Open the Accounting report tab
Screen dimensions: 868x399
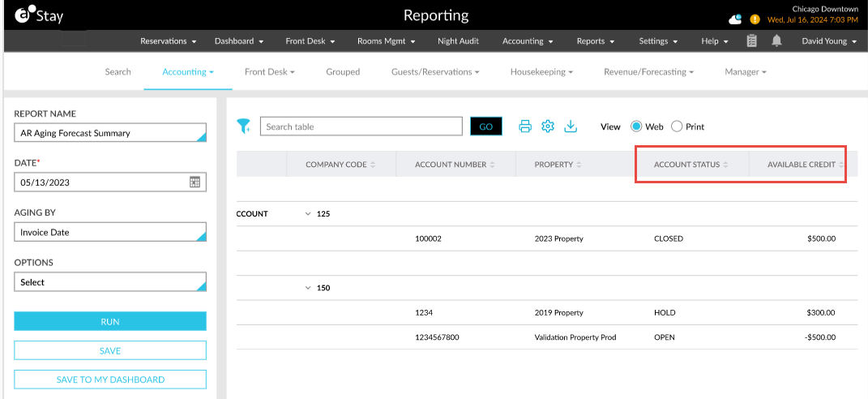188,71
